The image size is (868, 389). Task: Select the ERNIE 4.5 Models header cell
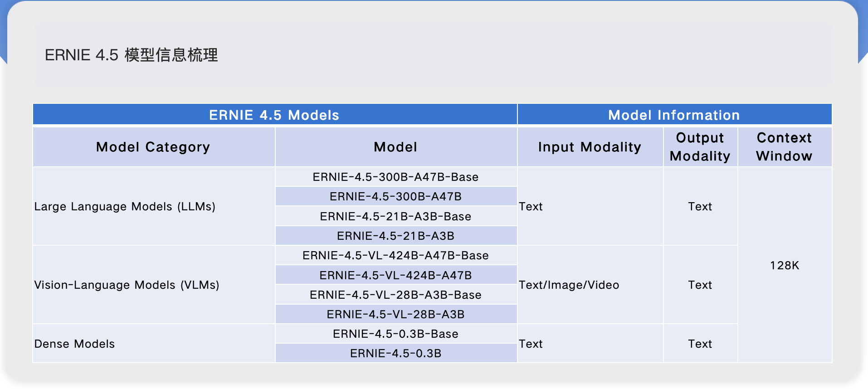[275, 115]
